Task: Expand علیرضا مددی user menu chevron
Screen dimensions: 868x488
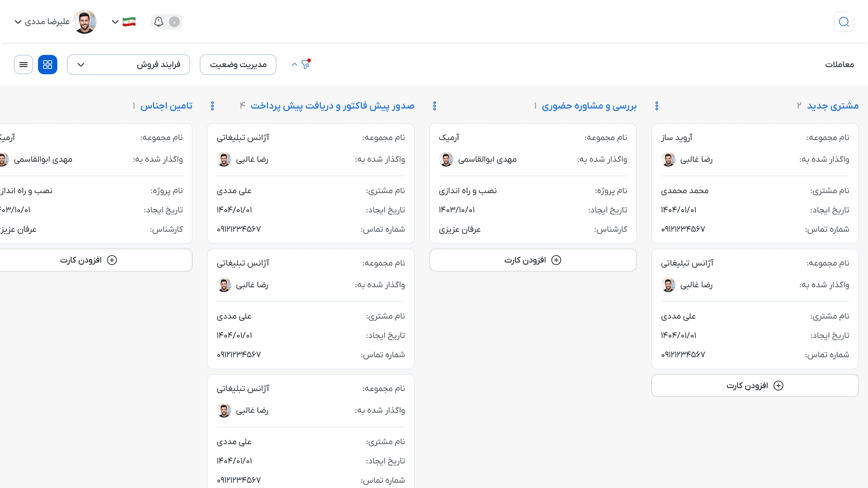Action: (18, 22)
